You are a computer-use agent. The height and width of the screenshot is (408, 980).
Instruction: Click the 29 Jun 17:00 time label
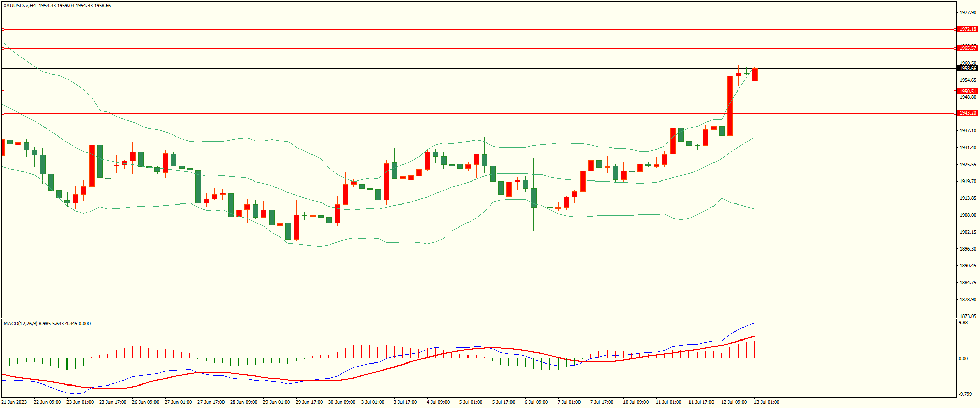pyautogui.click(x=309, y=402)
